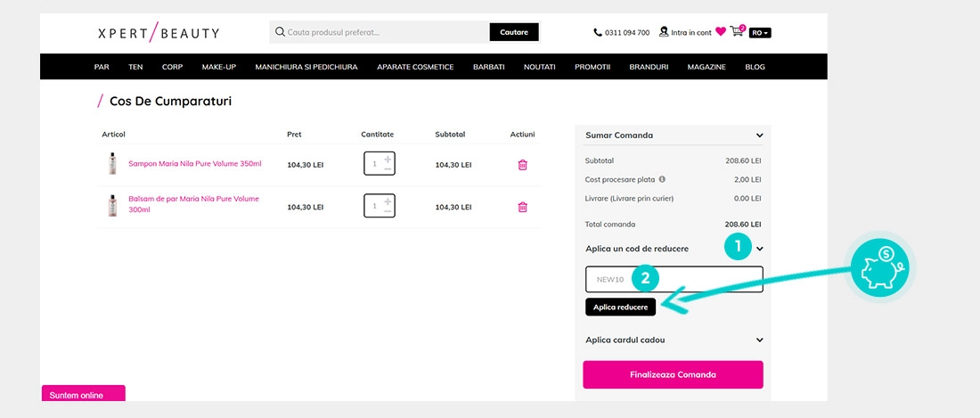Image resolution: width=980 pixels, height=418 pixels.
Task: Collapse the Sumar Comanda section
Action: [759, 135]
